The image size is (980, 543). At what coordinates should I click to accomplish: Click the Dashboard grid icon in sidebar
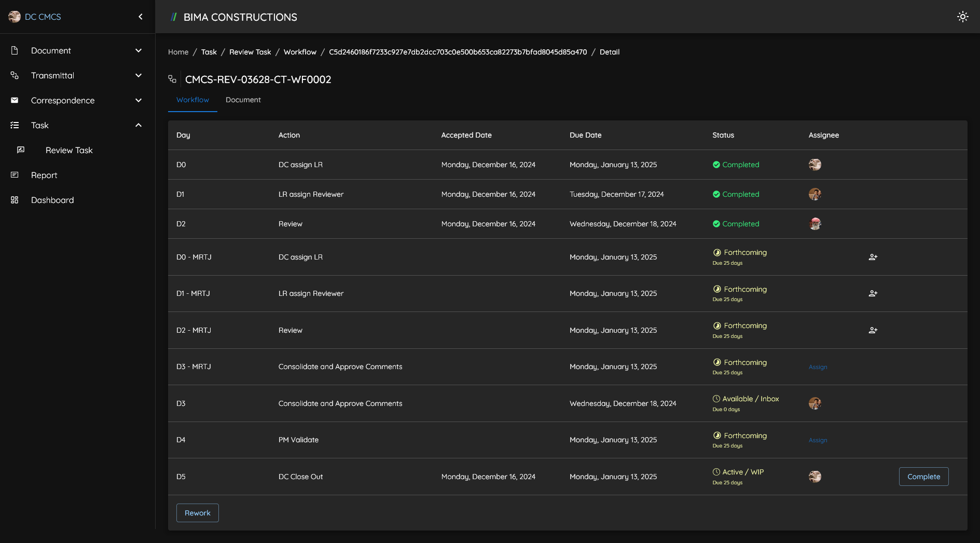coord(15,200)
